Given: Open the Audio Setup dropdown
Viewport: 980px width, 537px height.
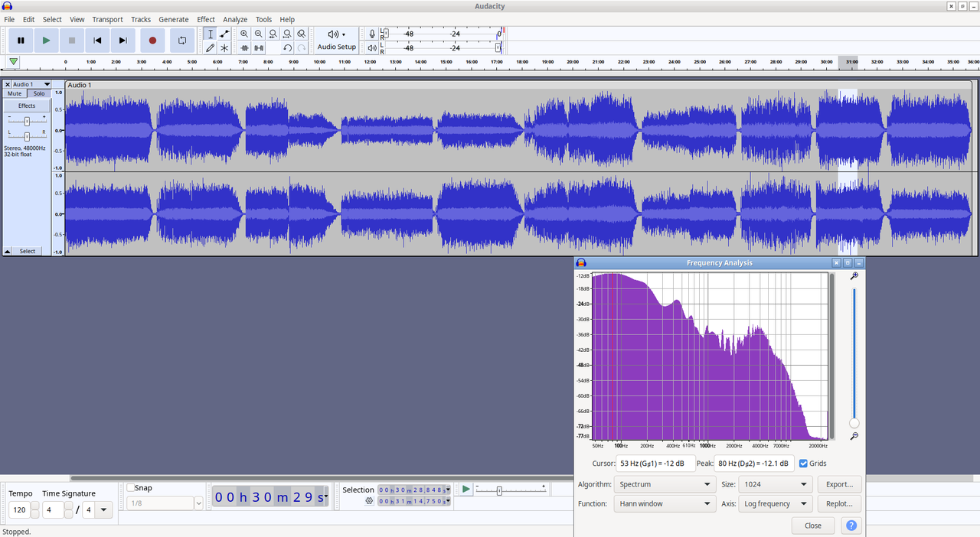Looking at the screenshot, I should coord(337,41).
